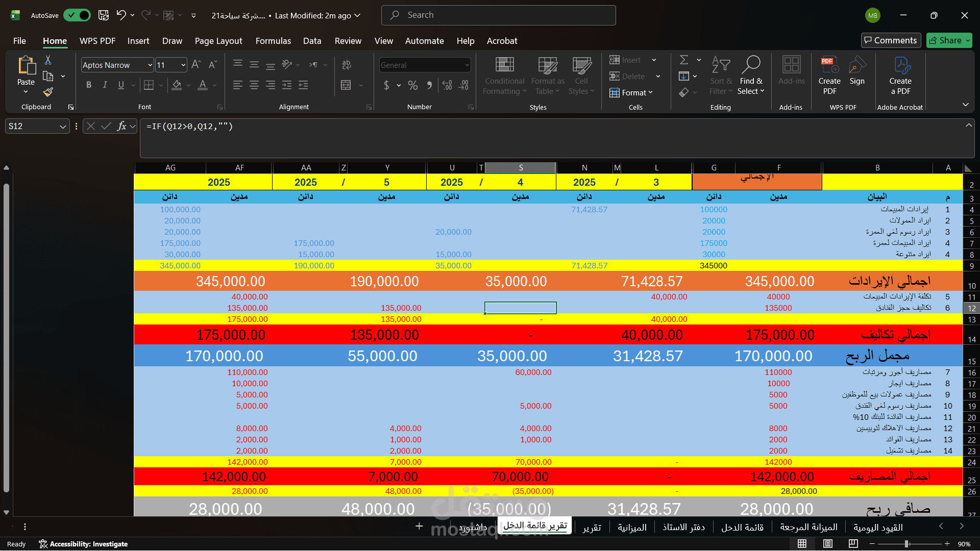Apply Percent Style format
This screenshot has height=551, width=980.
413,85
